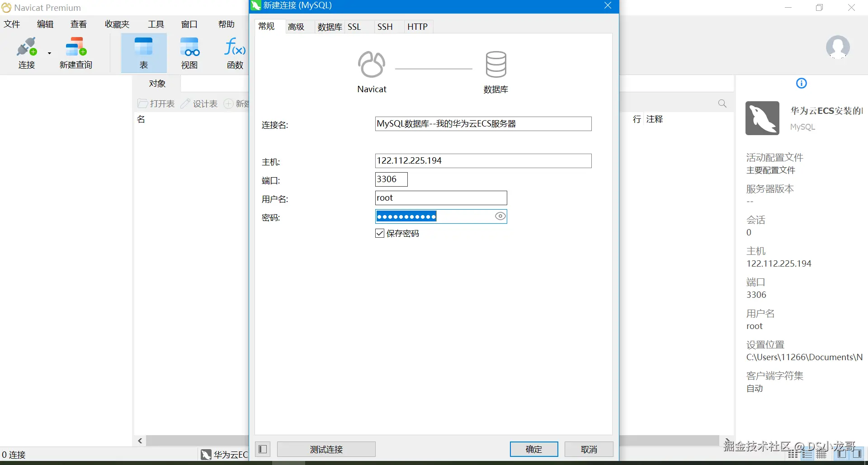
Task: Click the Test Connection (测试连接) button
Action: pyautogui.click(x=326, y=449)
